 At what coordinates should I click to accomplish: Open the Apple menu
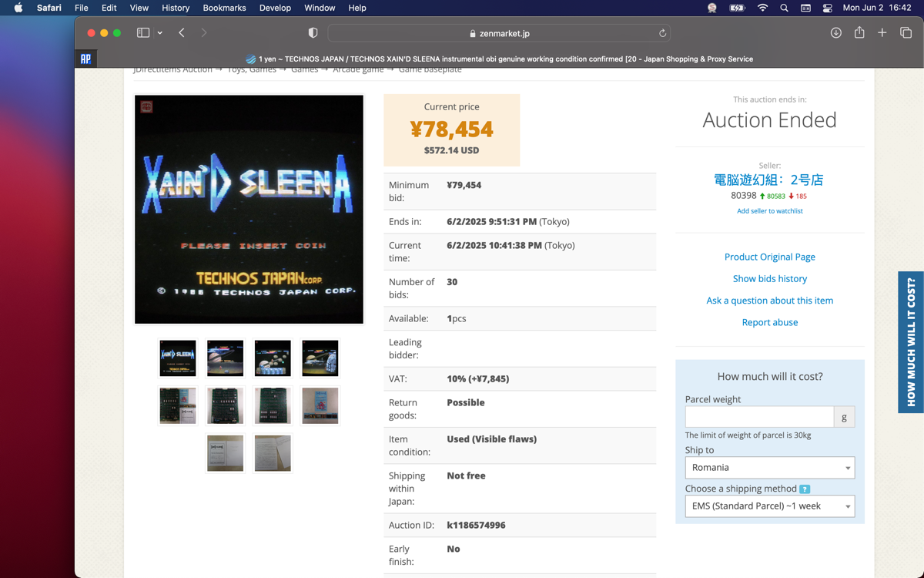(x=18, y=8)
